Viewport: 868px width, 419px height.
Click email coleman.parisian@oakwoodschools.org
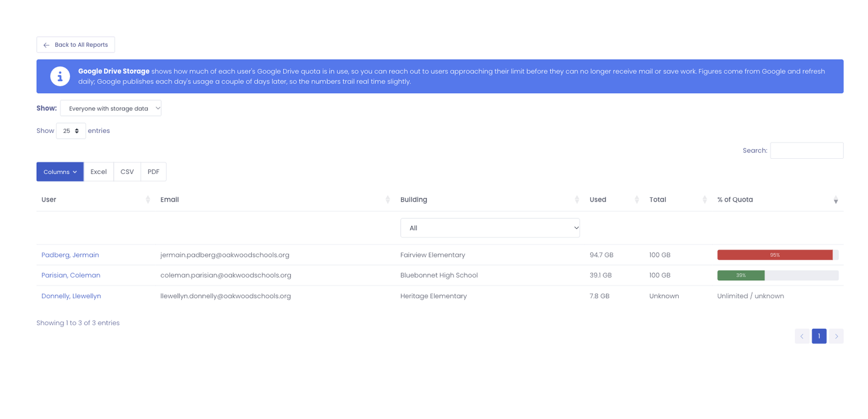click(x=226, y=275)
